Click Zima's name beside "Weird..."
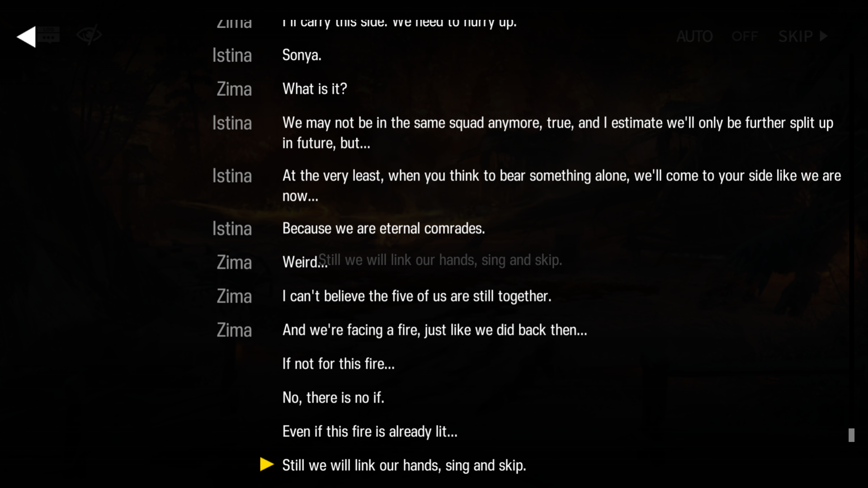The width and height of the screenshot is (868, 488). coord(234,263)
